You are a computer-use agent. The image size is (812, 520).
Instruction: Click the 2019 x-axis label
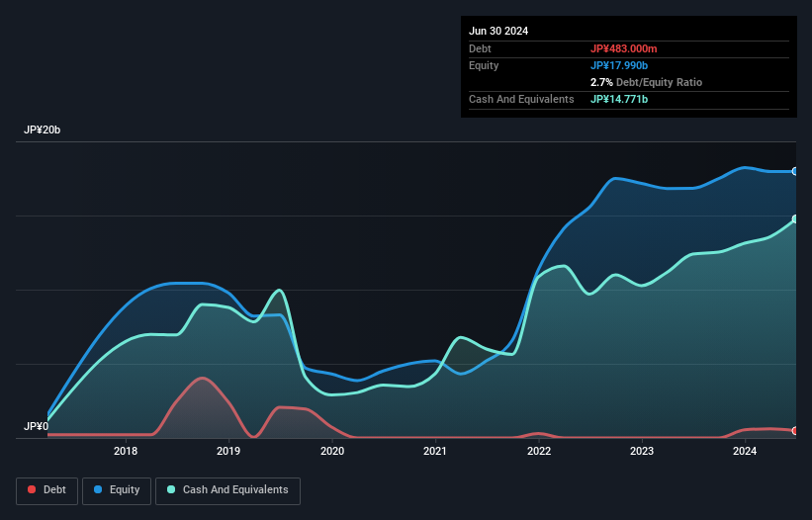tap(228, 451)
